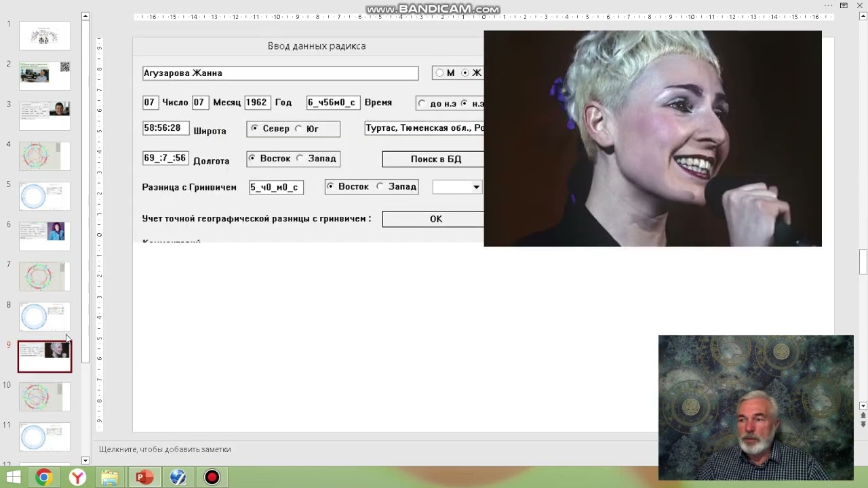
Task: Select Восток for Долгота
Action: coord(252,159)
